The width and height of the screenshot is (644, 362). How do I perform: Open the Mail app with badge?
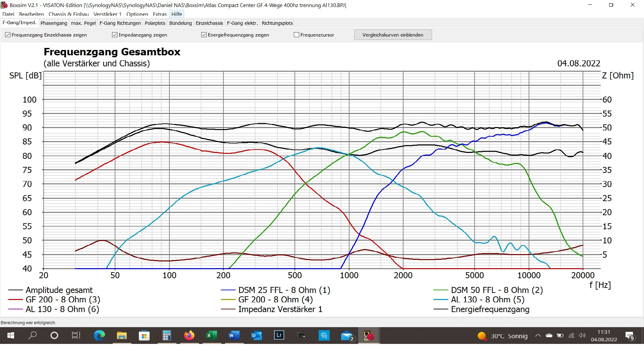tap(347, 336)
